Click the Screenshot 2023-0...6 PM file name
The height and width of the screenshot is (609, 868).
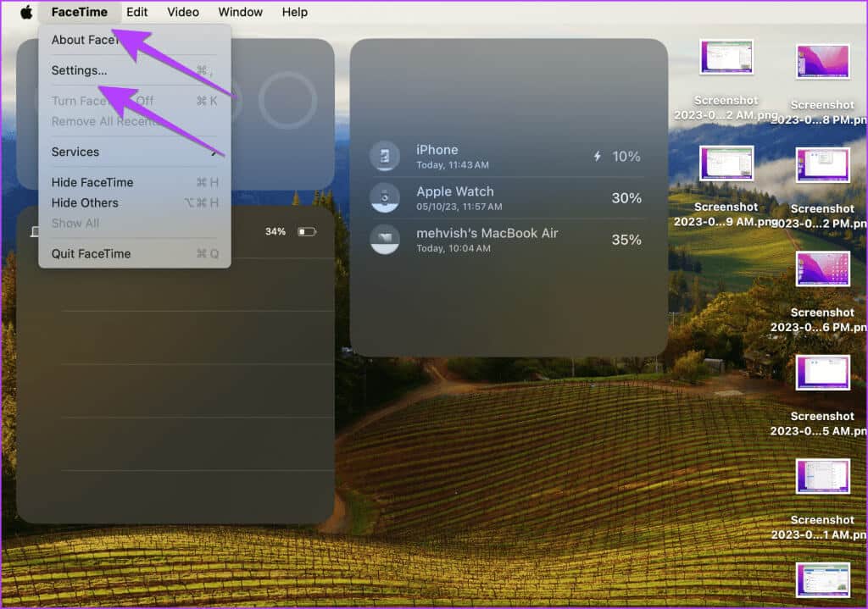tap(820, 319)
